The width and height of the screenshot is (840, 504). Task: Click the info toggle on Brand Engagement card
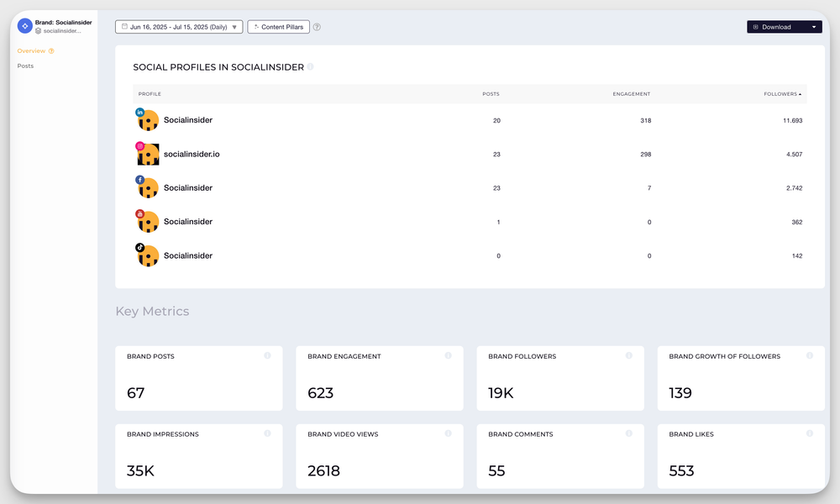449,356
